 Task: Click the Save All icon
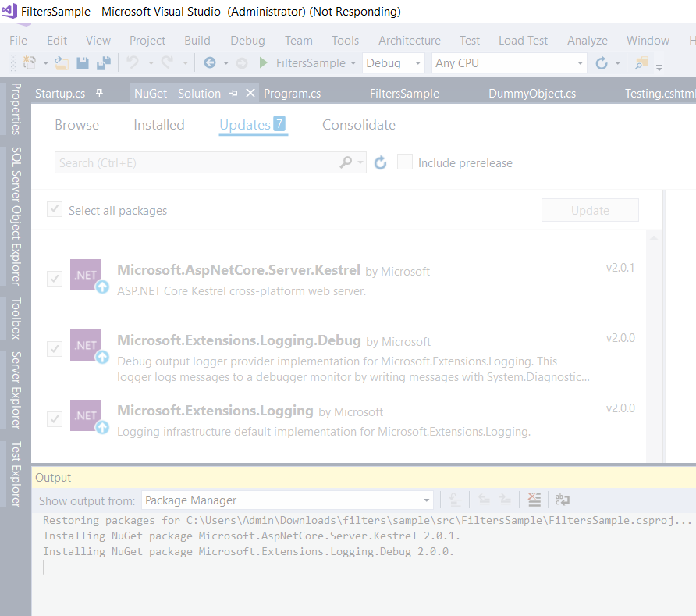tap(104, 63)
